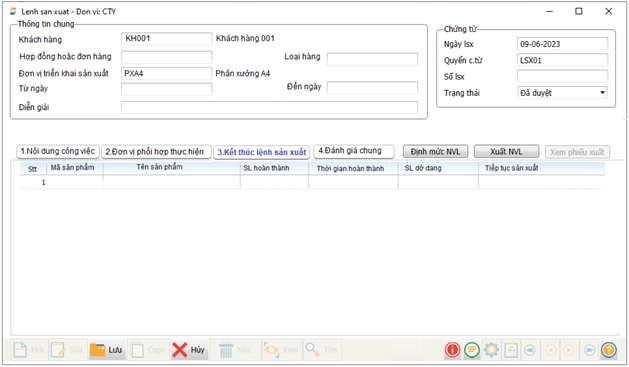
Task: Click the Mã sản phẩm cell of row 1
Action: 74,182
